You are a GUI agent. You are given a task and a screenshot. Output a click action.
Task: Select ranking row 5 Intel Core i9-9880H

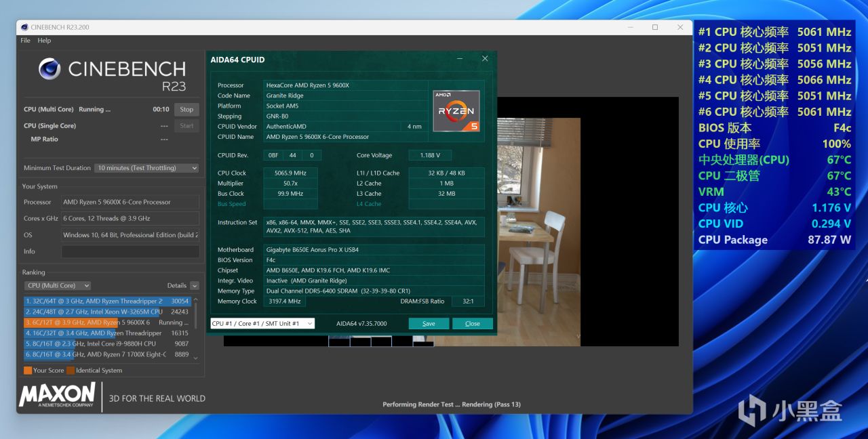(107, 343)
